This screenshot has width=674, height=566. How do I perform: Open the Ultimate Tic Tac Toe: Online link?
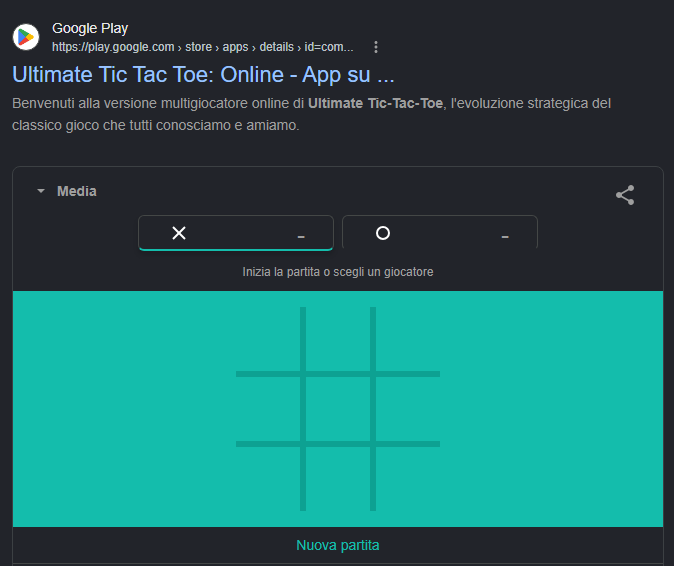tap(203, 75)
